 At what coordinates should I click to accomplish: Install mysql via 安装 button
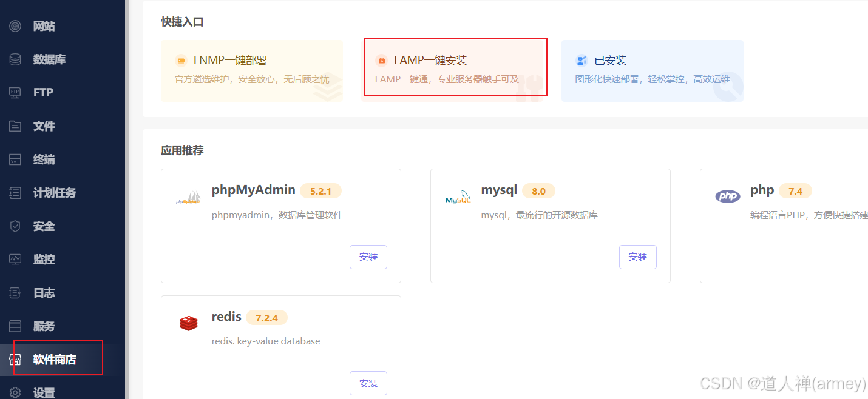click(x=638, y=257)
